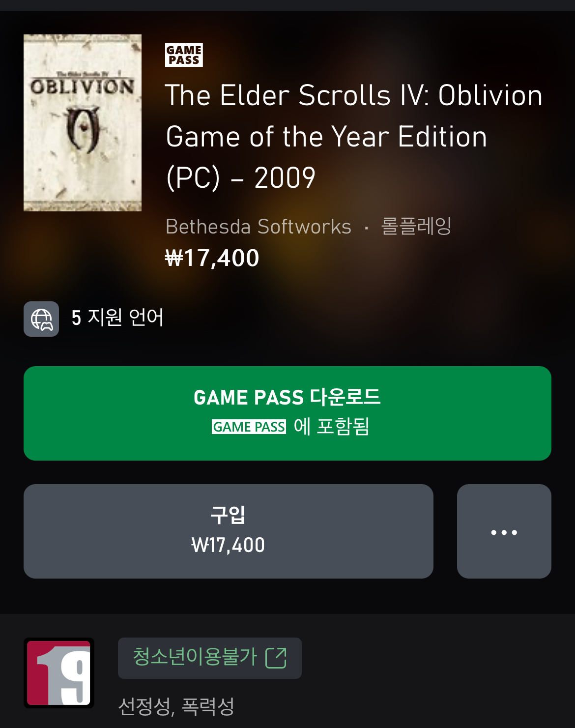
Task: Open the 청소년이용불가 rating link
Action: [x=210, y=658]
